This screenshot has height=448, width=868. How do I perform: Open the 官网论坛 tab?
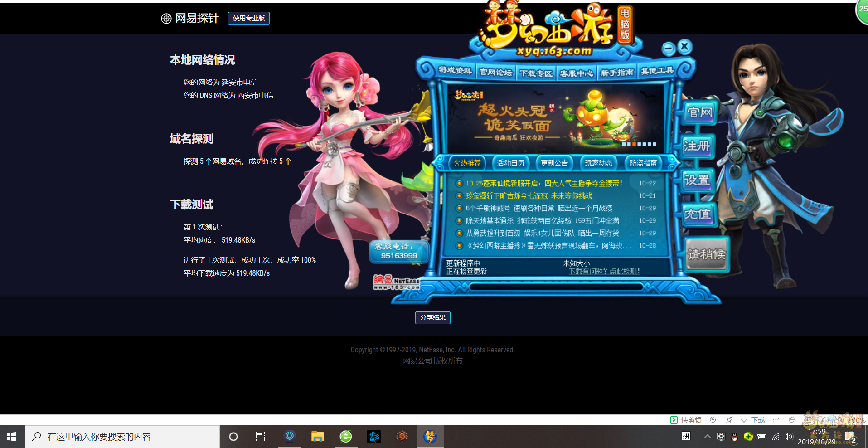click(x=495, y=73)
